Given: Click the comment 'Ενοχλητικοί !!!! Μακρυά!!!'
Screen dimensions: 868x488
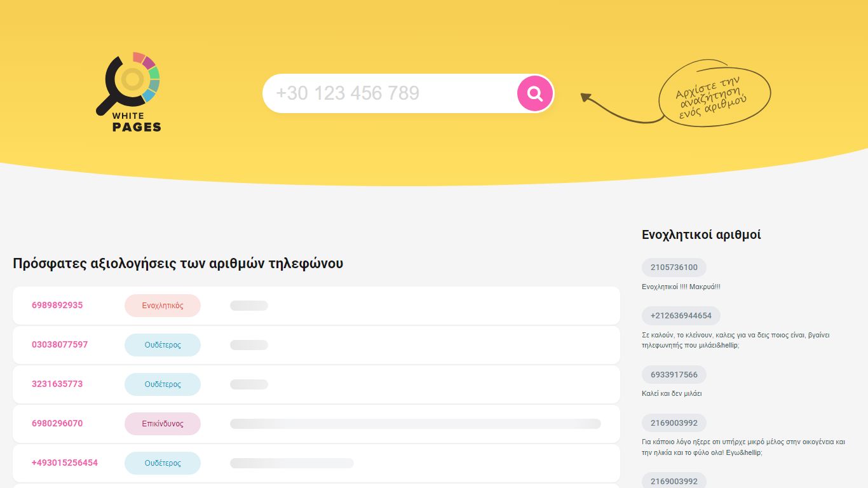Looking at the screenshot, I should coord(681,287).
